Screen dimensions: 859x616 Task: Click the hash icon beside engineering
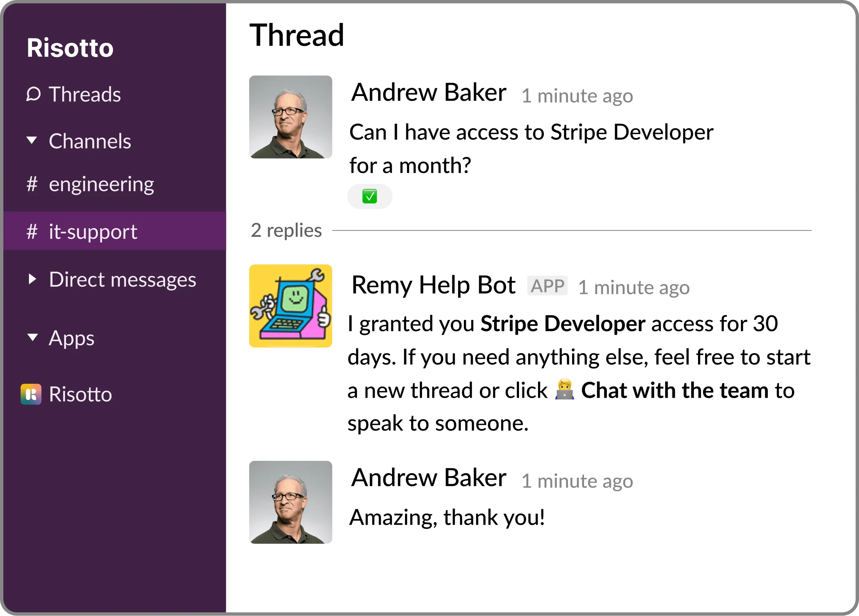click(32, 184)
